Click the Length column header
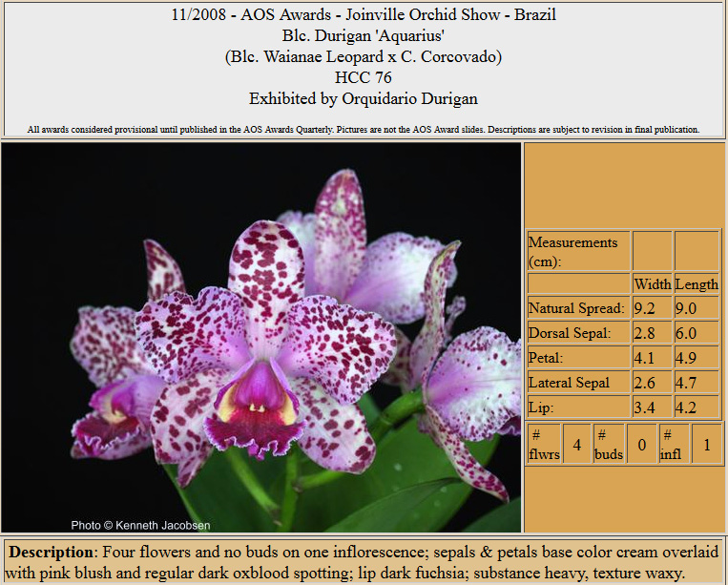The height and width of the screenshot is (585, 728). click(697, 284)
